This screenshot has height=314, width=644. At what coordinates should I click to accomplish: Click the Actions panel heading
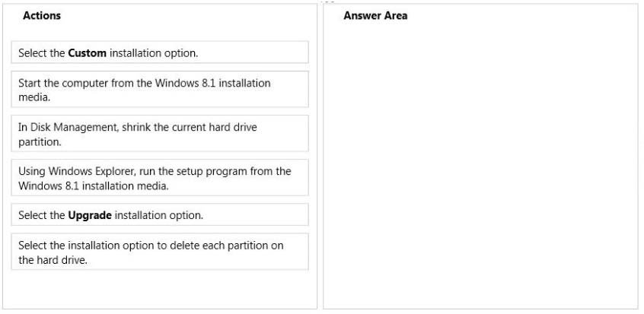41,16
